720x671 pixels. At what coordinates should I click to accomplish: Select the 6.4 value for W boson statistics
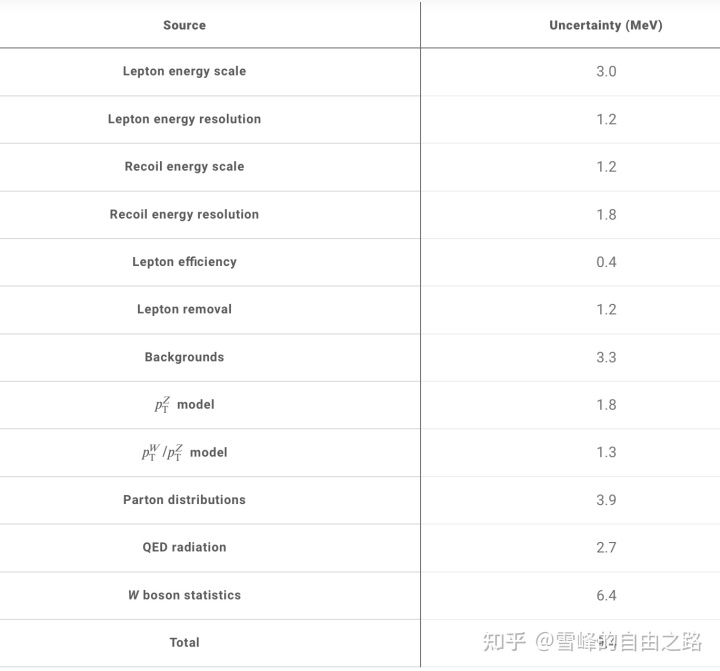click(x=606, y=596)
